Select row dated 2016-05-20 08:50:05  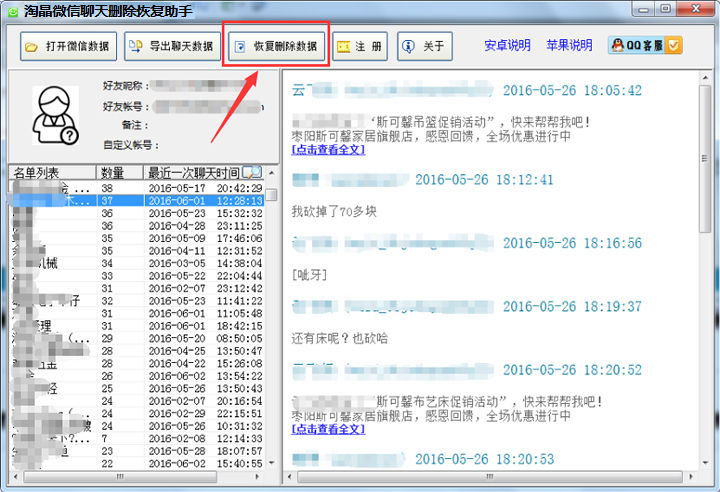point(137,339)
